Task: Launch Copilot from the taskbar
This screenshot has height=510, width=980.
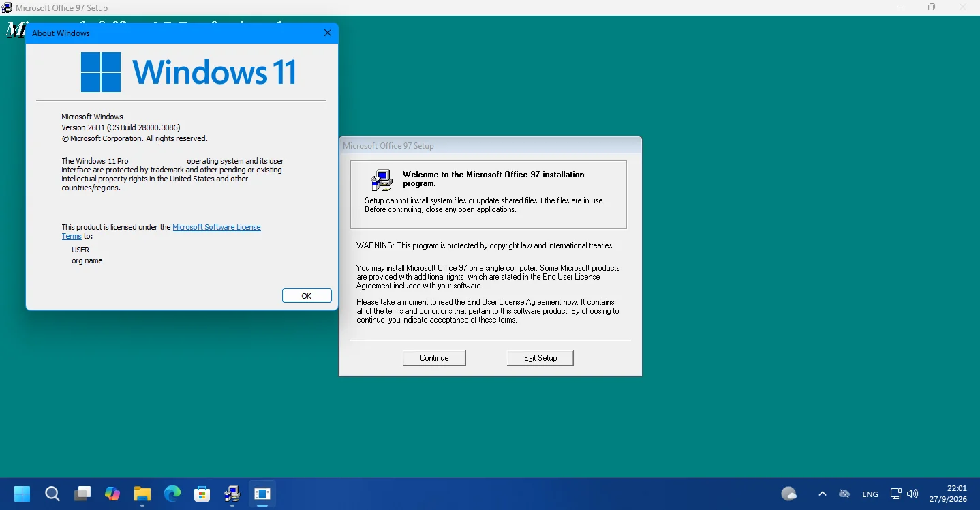Action: (x=112, y=494)
